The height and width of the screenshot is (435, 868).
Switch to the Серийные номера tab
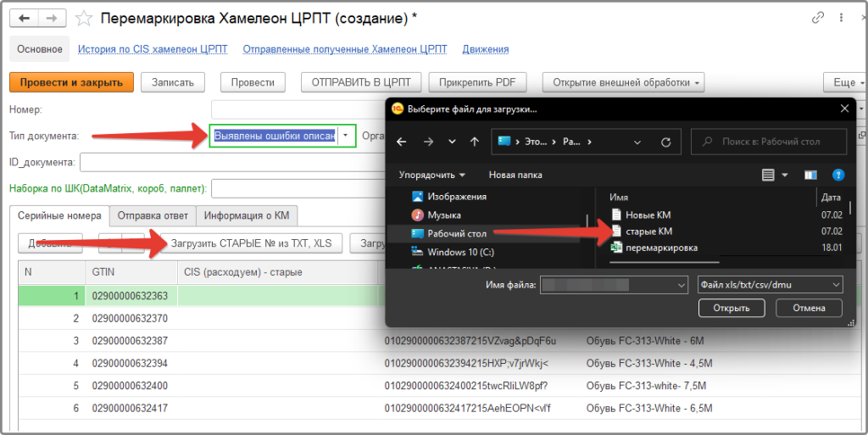pyautogui.click(x=59, y=215)
